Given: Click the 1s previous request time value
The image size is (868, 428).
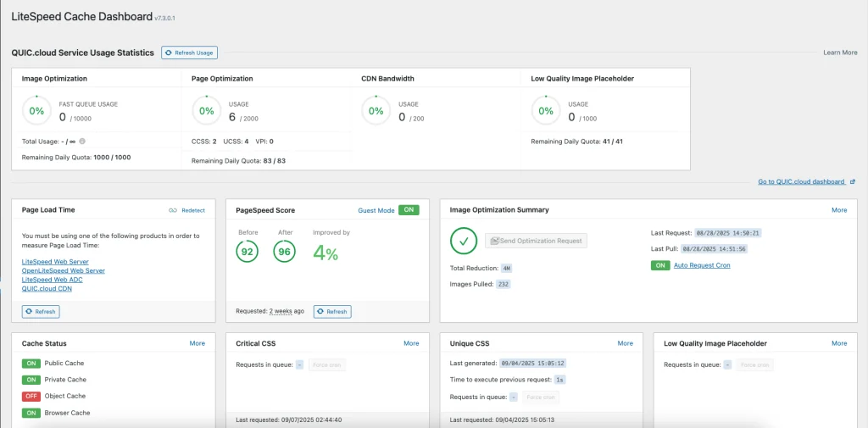Looking at the screenshot, I should point(559,380).
